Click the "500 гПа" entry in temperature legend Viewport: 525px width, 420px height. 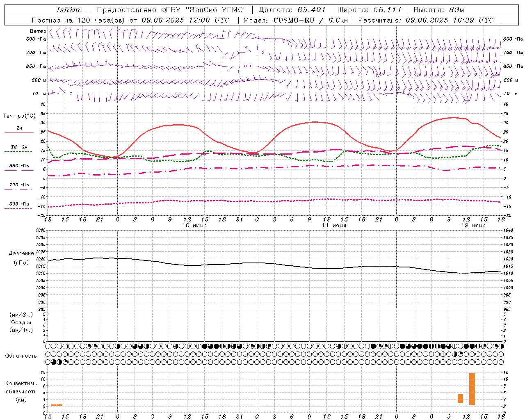(19, 204)
